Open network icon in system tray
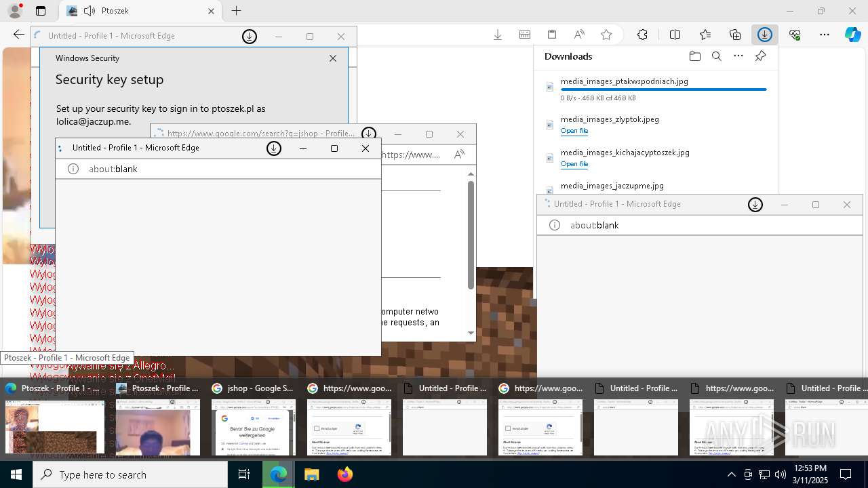 [764, 474]
